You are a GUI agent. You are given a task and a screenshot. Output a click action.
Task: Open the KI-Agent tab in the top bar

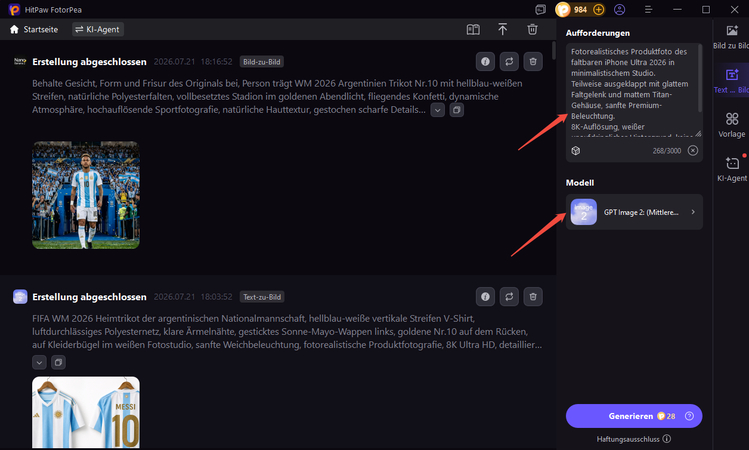click(x=98, y=30)
